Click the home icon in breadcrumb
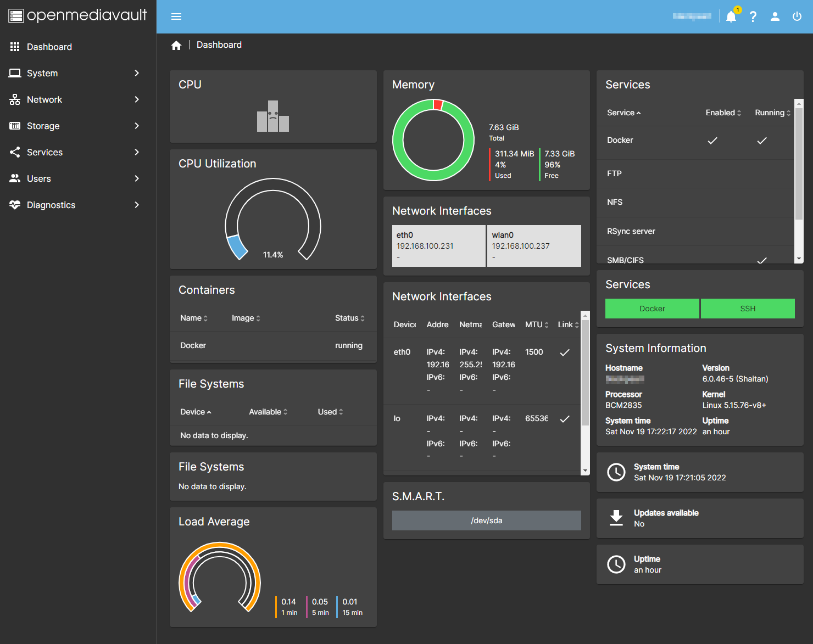Viewport: 813px width, 644px height. pos(176,46)
